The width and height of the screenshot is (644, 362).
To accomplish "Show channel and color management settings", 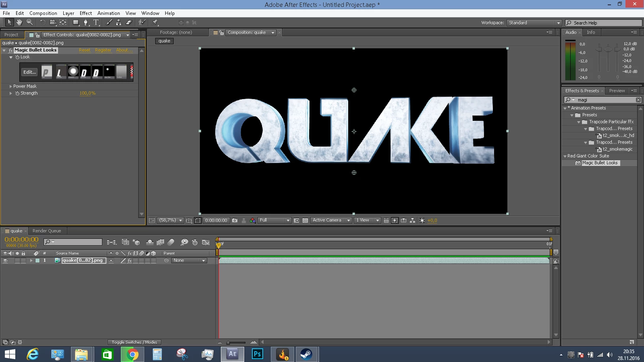I will click(x=252, y=220).
